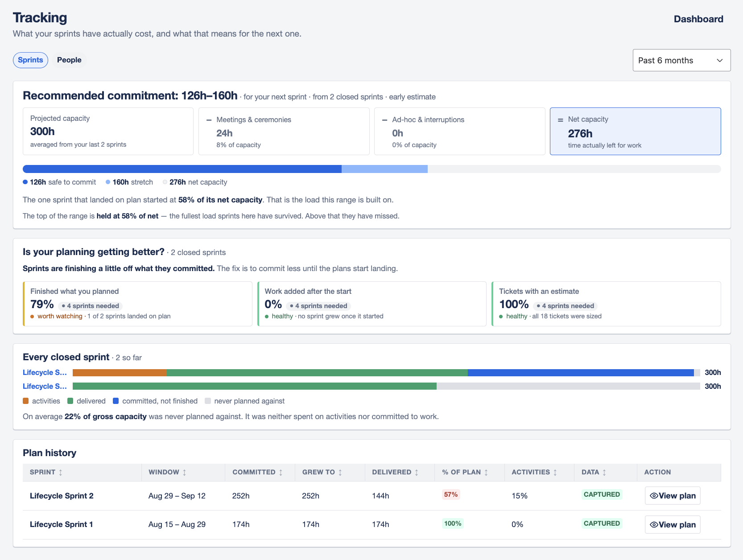743x560 pixels.
Task: Sort by Data column arrows
Action: pos(604,472)
